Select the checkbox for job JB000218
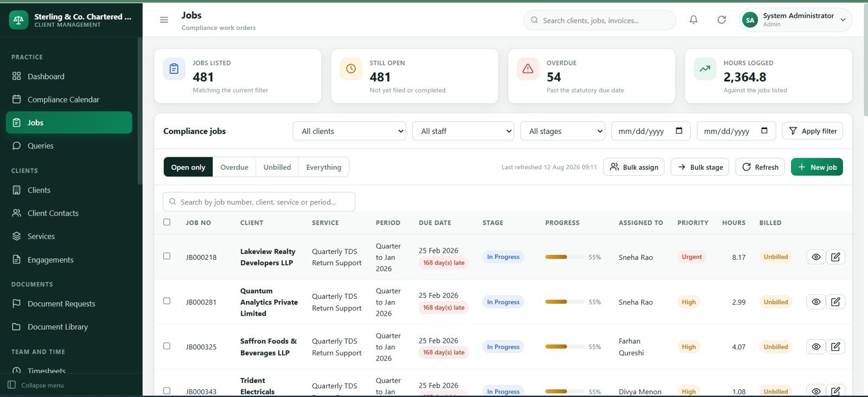The height and width of the screenshot is (397, 868). [167, 256]
